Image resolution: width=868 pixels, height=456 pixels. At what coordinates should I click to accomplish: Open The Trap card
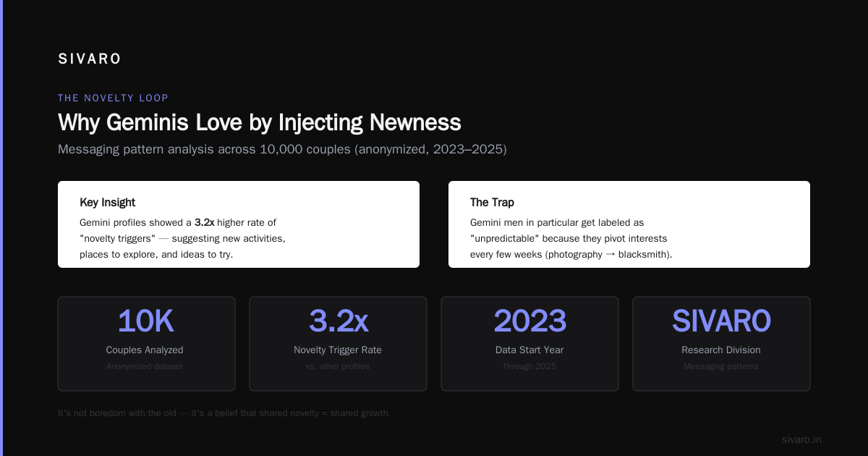click(629, 224)
